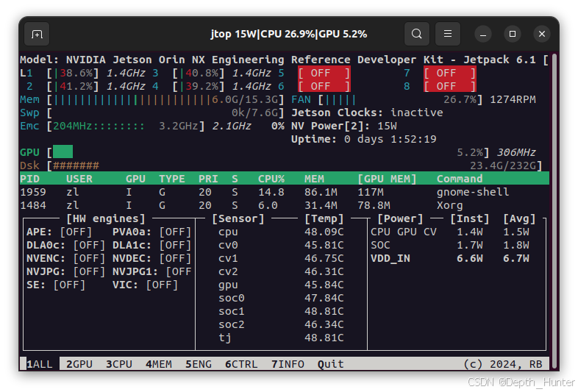Click the window title jtop 15W
This screenshot has height=392, width=578.
pos(288,35)
